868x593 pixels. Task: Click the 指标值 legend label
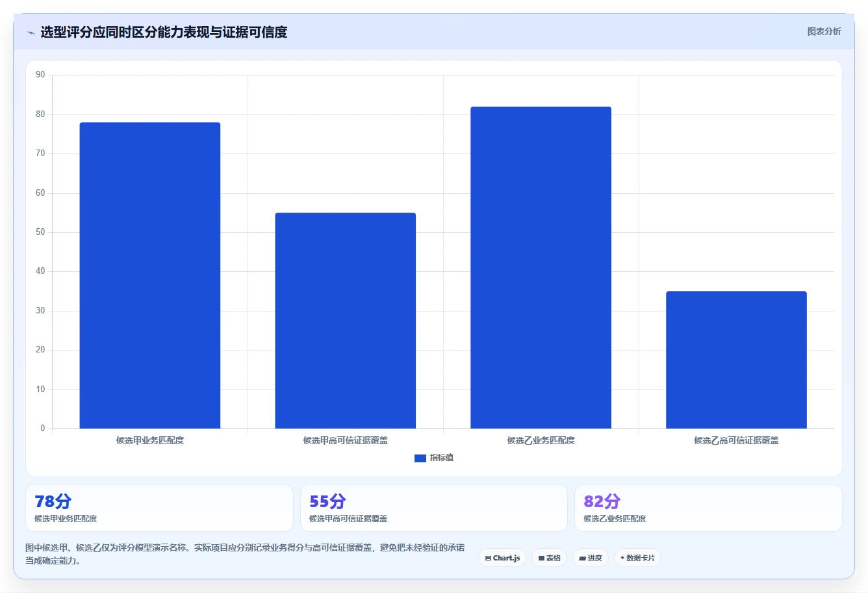click(x=442, y=458)
